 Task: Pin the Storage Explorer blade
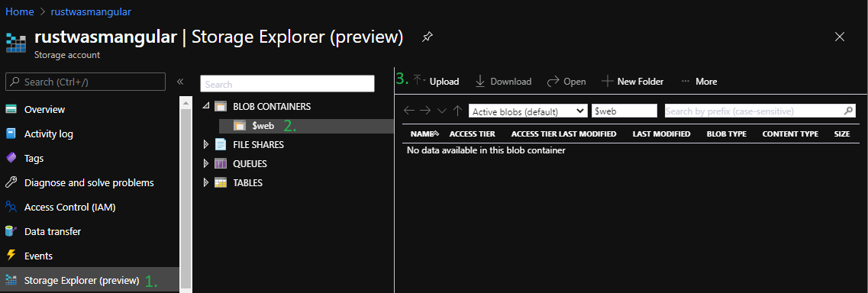coord(427,37)
